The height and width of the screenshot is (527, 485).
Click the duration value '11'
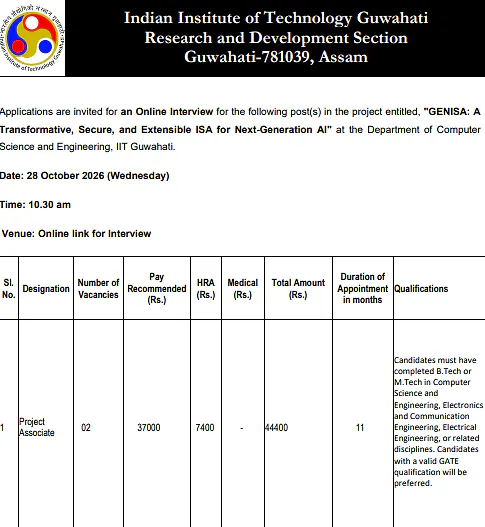[x=360, y=428]
